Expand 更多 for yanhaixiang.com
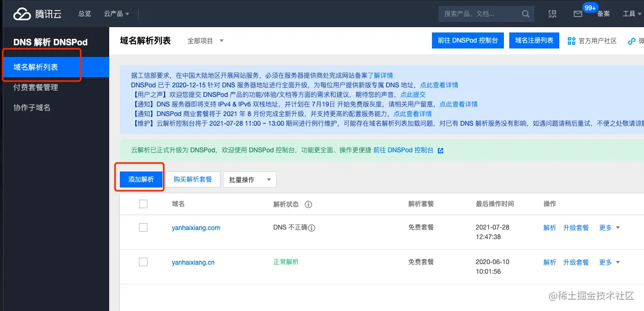The width and height of the screenshot is (644, 311). pos(609,227)
